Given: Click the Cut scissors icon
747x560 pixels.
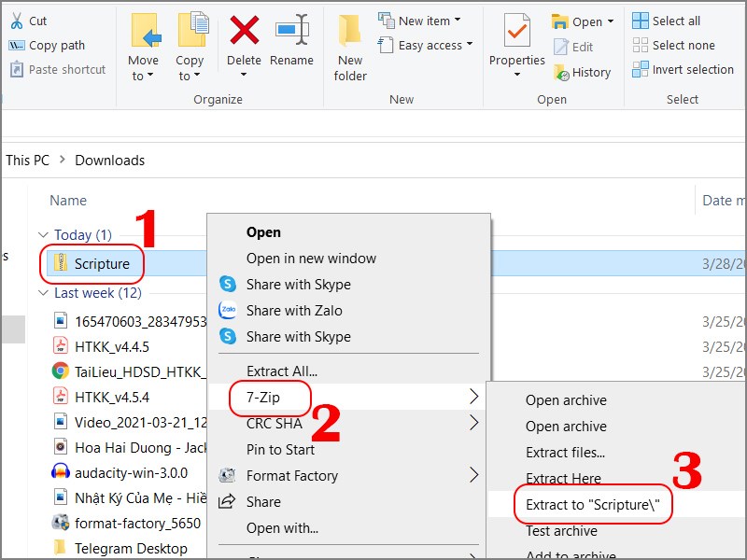Looking at the screenshot, I should point(17,21).
